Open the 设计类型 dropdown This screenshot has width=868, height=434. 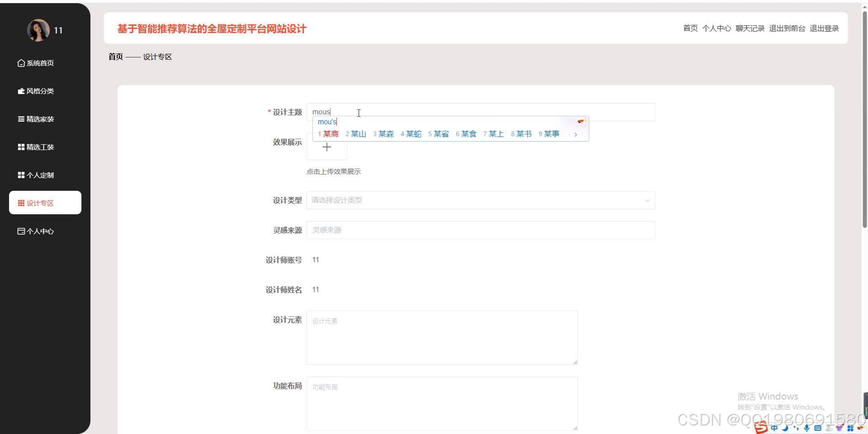point(481,200)
